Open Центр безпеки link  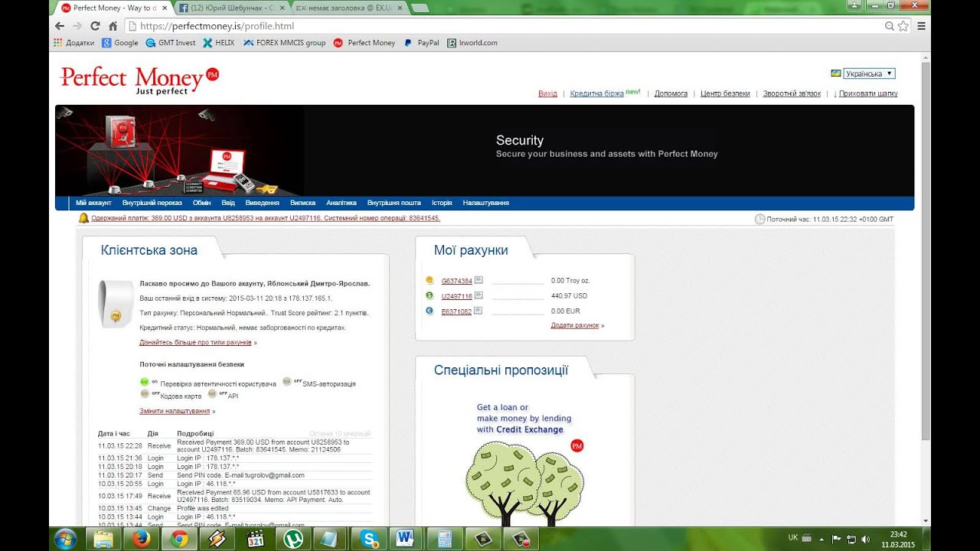[x=725, y=93]
